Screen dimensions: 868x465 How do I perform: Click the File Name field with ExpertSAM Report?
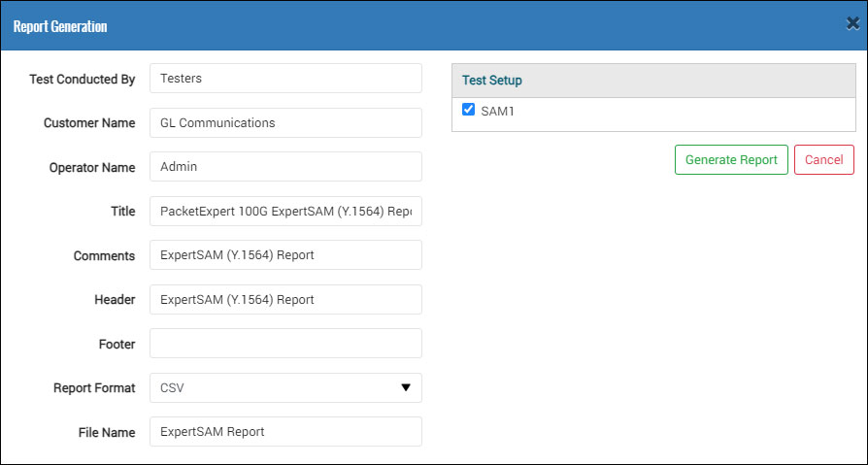(x=285, y=432)
